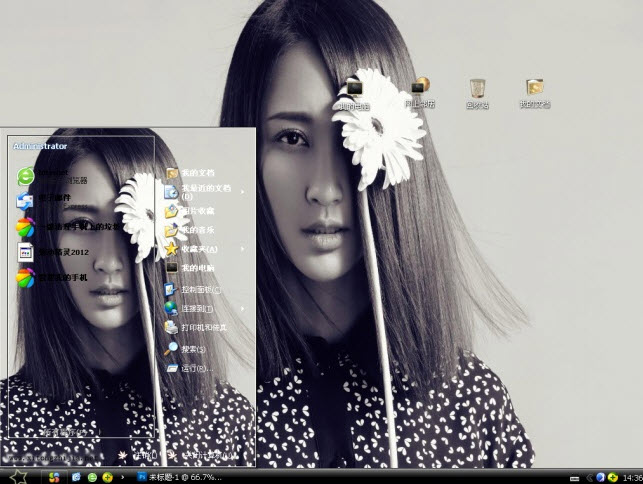Expand hidden tray icons arrow
643x484 pixels.
coord(590,477)
